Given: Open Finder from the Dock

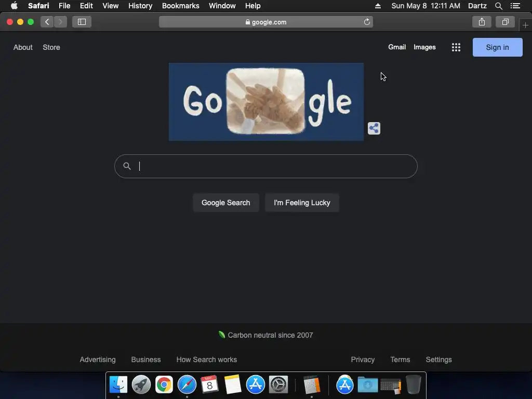Looking at the screenshot, I should pos(118,384).
